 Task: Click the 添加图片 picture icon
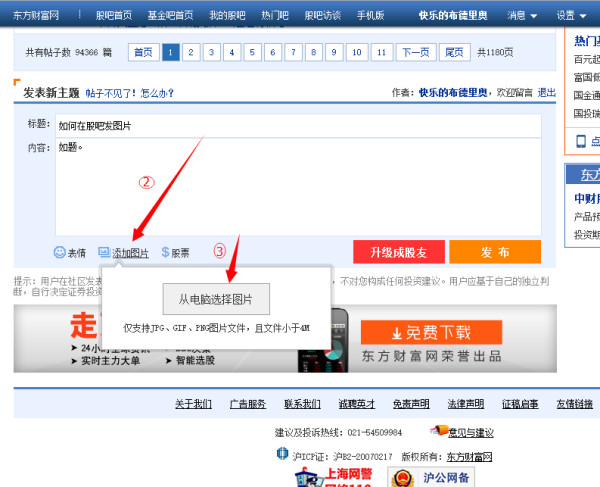104,253
